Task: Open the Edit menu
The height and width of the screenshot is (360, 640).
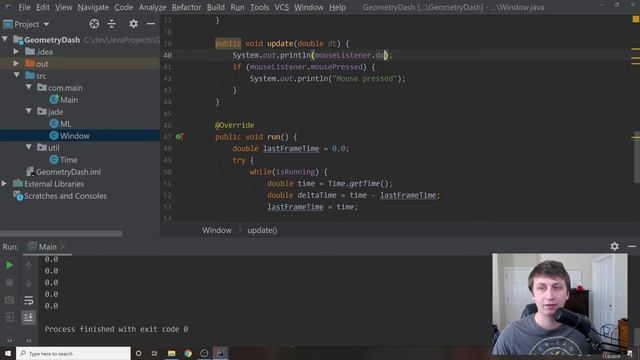Action: coord(42,7)
